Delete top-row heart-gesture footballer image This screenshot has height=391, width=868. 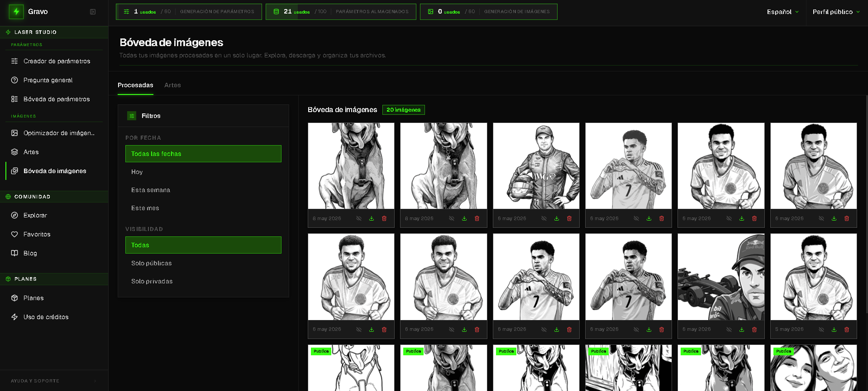click(662, 218)
